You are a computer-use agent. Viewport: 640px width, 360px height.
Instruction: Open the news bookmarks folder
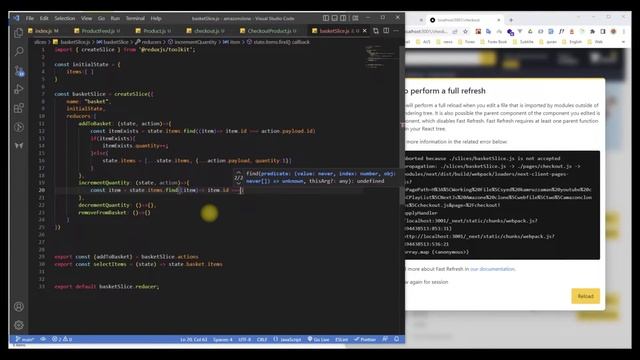[x=444, y=42]
